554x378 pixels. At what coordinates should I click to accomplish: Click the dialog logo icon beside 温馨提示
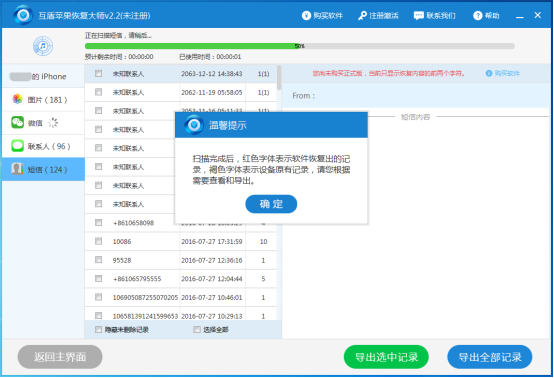(194, 125)
